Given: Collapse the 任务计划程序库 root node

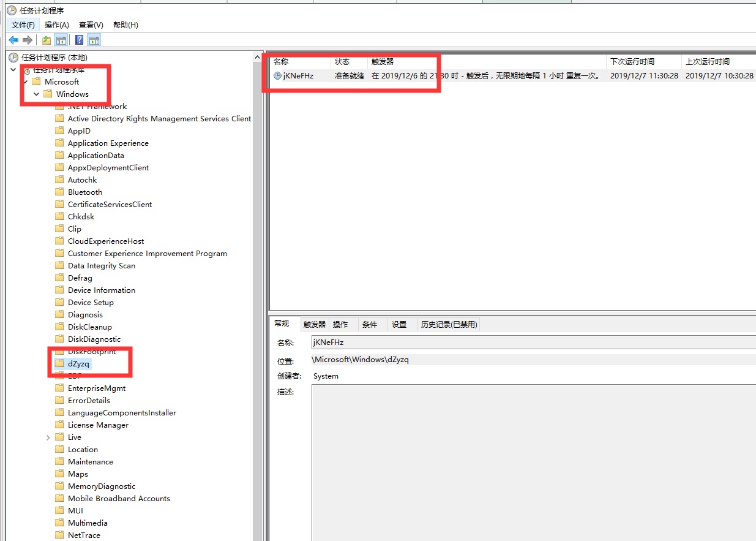Looking at the screenshot, I should (x=13, y=69).
